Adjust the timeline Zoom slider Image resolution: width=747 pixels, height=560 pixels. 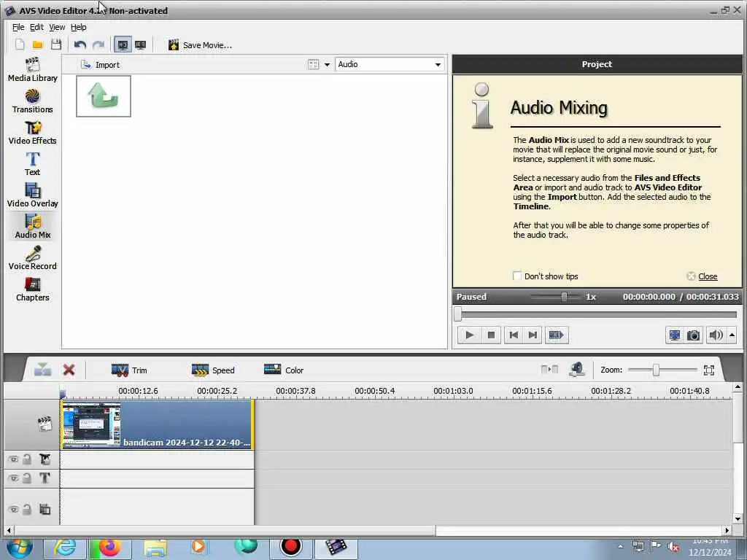(x=656, y=370)
